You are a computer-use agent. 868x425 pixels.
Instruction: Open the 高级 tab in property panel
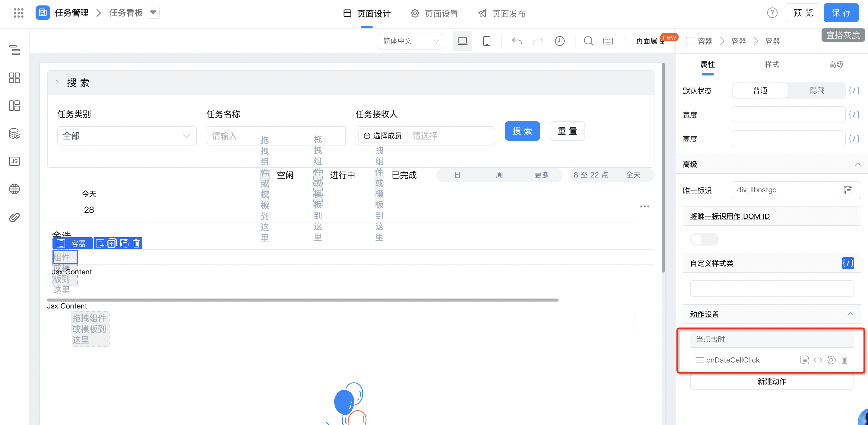pyautogui.click(x=836, y=64)
